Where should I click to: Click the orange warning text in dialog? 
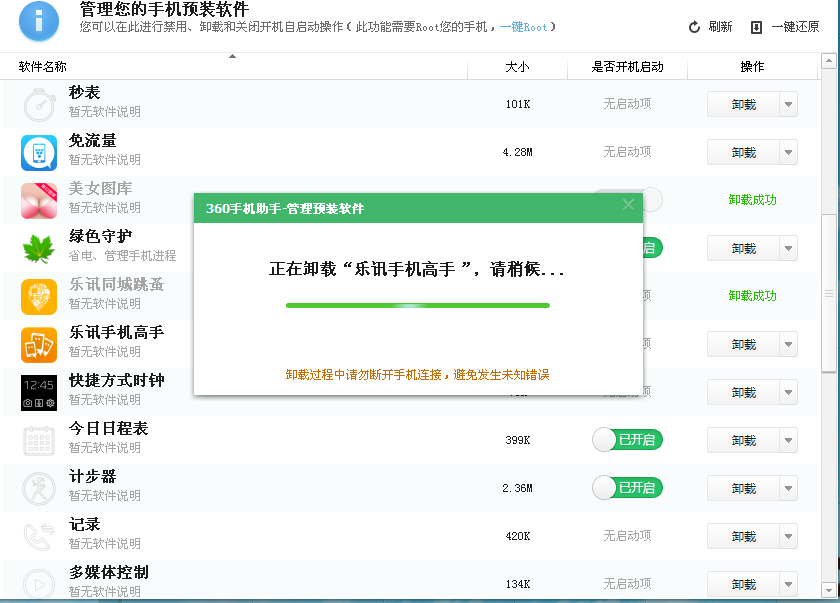pos(417,374)
